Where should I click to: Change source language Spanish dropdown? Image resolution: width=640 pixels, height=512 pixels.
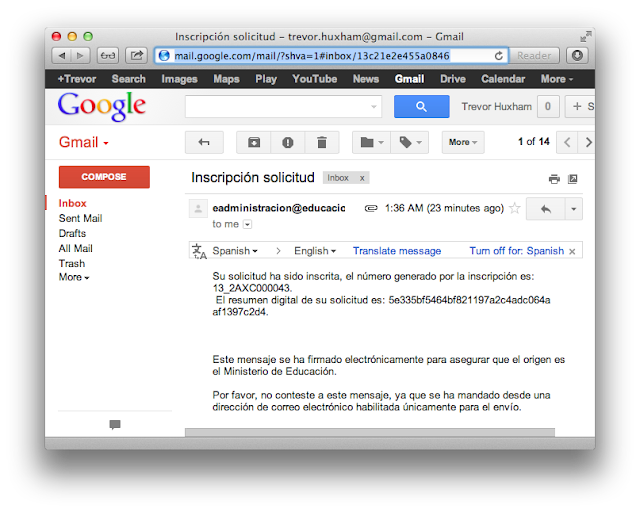pos(235,251)
